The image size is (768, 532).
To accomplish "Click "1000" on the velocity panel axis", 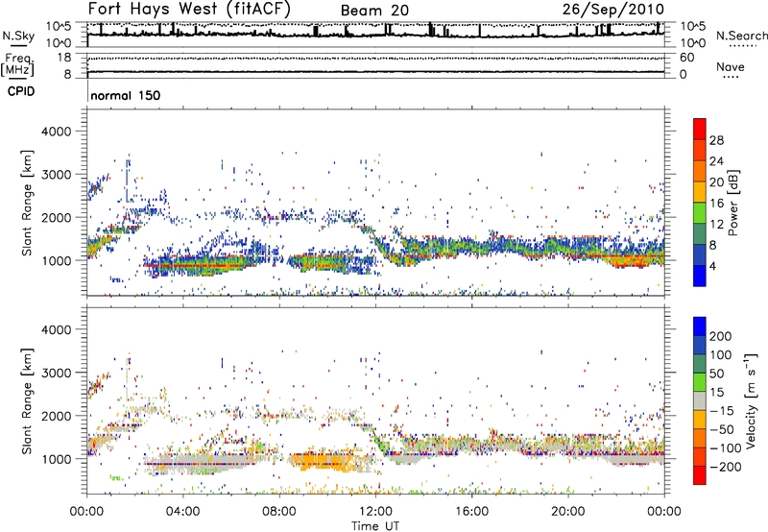I will point(57,459).
